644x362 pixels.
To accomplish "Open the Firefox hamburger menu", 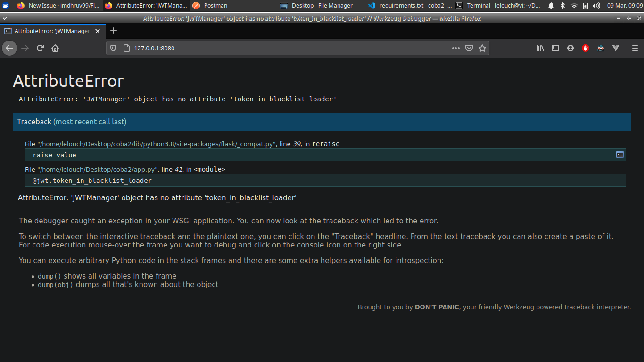I will point(635,48).
